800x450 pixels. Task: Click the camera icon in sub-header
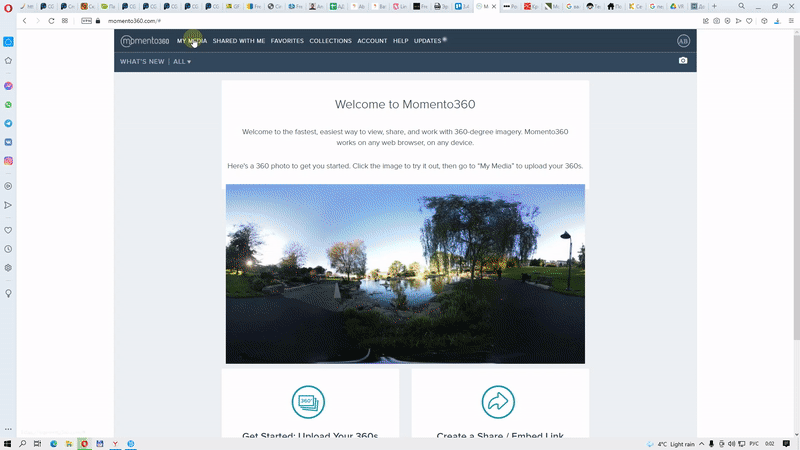pos(683,61)
